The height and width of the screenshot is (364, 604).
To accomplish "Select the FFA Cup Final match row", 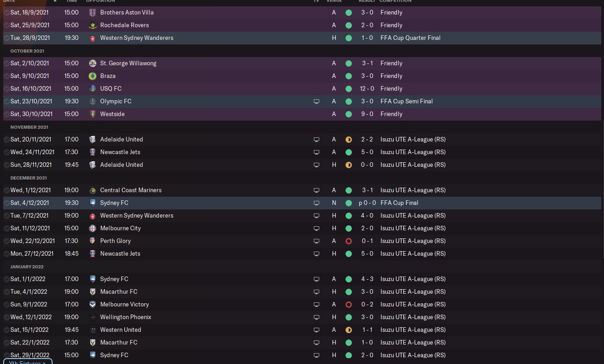I will (x=302, y=203).
